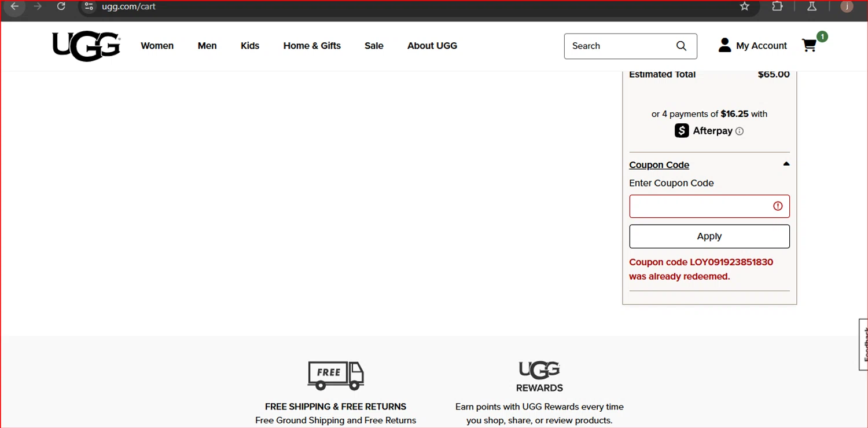Click the UGG logo in the header
This screenshot has height=428, width=868.
pyautogui.click(x=86, y=46)
